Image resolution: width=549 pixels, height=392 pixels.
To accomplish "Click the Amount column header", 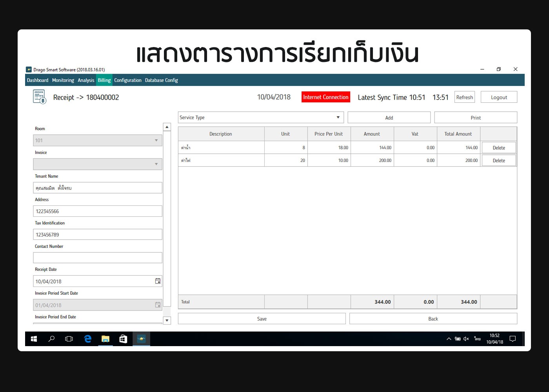I will coord(372,134).
